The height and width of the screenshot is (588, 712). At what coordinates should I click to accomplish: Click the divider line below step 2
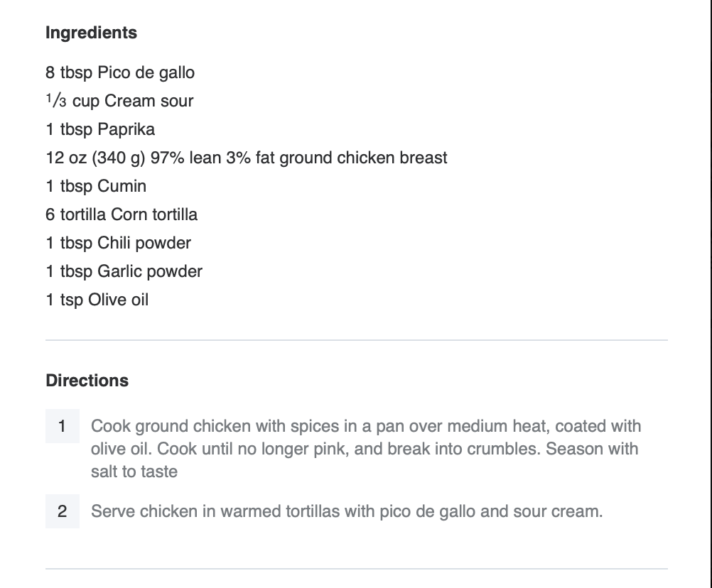click(x=356, y=569)
